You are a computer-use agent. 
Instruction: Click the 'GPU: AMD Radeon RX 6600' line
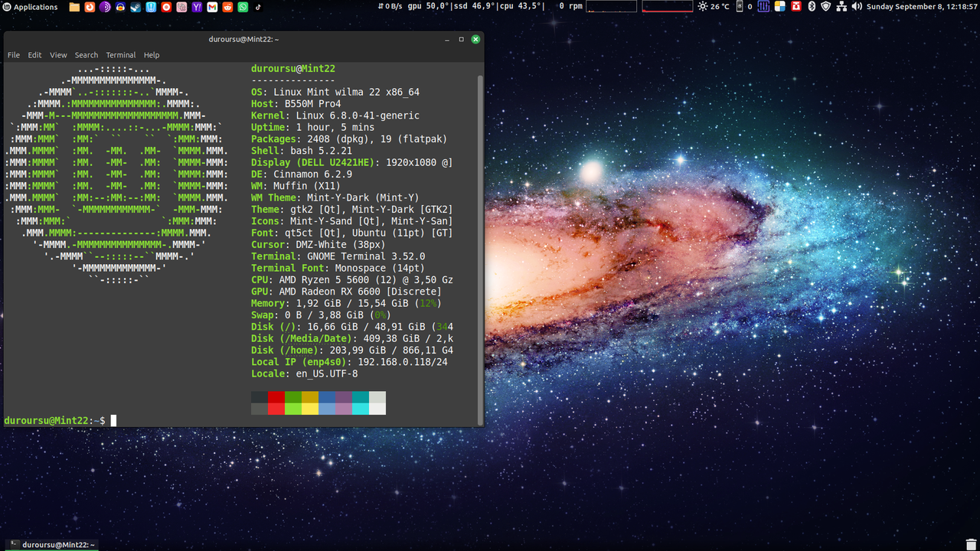pyautogui.click(x=346, y=292)
